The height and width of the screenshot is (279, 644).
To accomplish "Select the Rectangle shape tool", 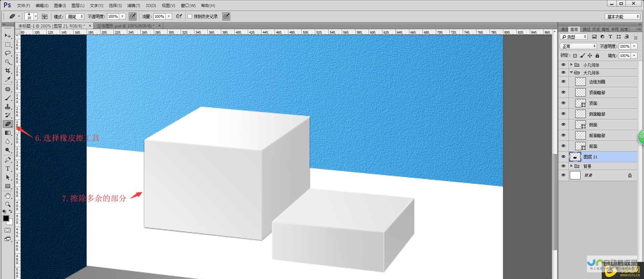I will [x=8, y=186].
